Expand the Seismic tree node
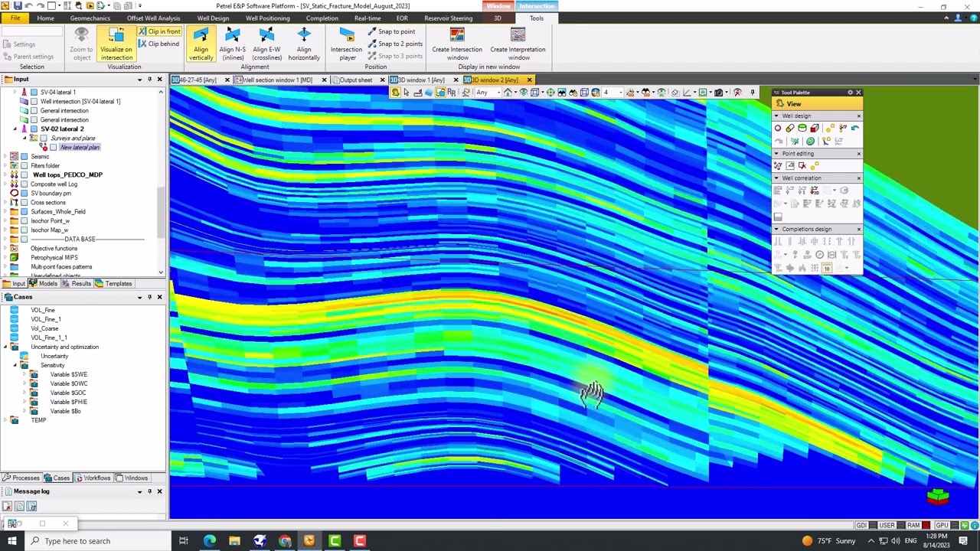The image size is (980, 551). 5,156
